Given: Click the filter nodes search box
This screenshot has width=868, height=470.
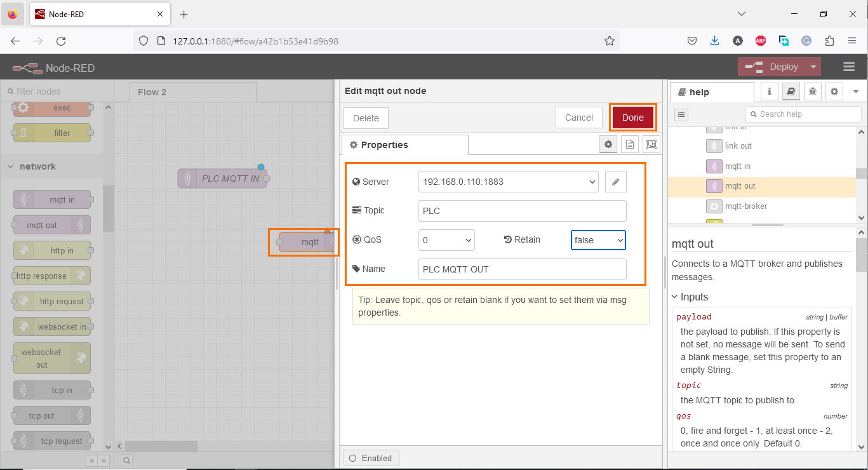Looking at the screenshot, I should (x=57, y=91).
